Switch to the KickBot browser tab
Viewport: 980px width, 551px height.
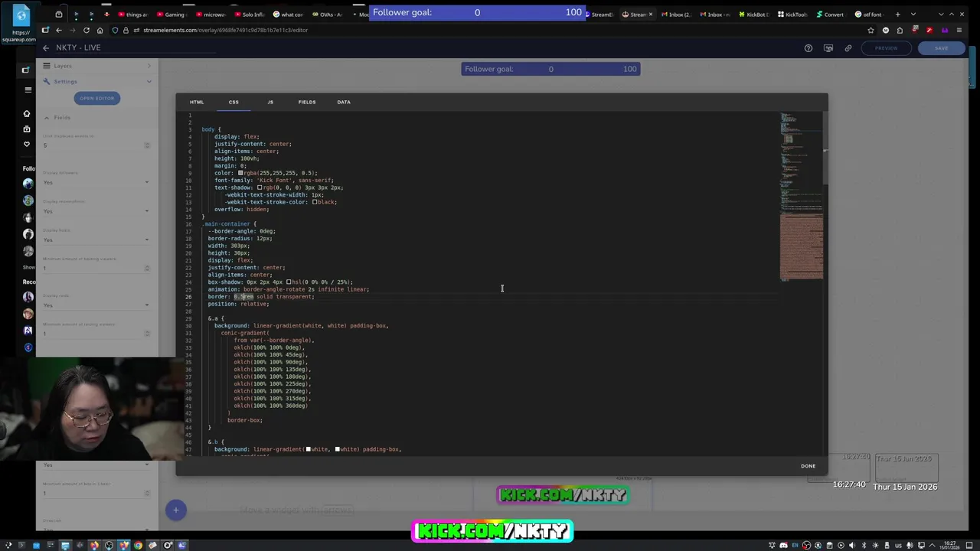coord(753,14)
